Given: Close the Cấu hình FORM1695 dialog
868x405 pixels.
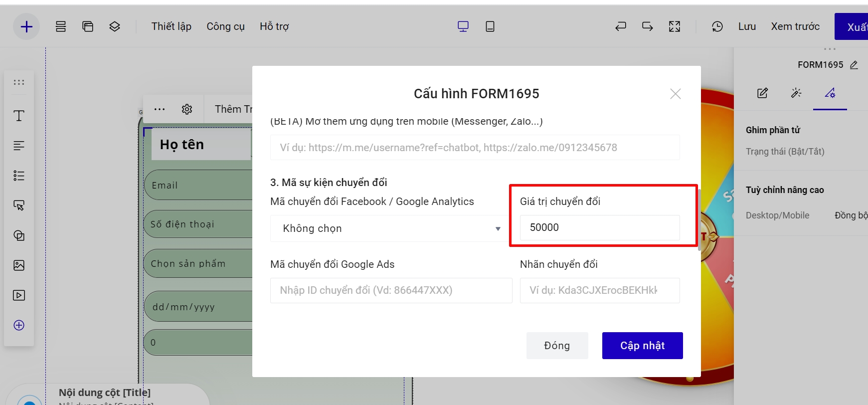Looking at the screenshot, I should [675, 94].
